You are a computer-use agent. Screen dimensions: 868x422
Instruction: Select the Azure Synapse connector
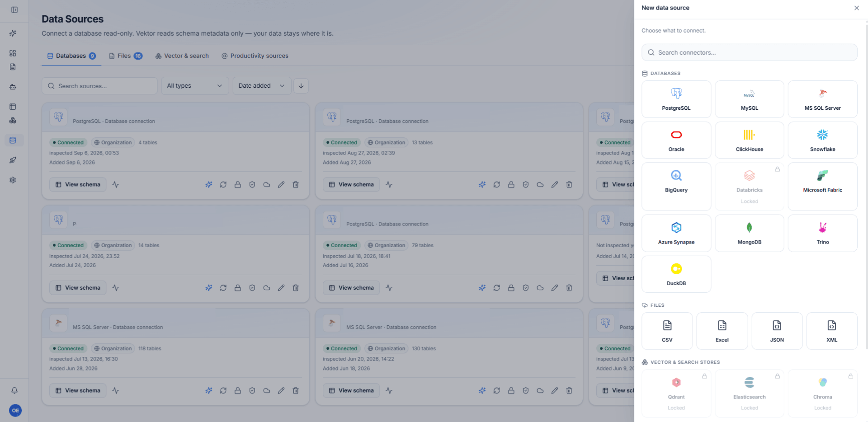point(676,233)
